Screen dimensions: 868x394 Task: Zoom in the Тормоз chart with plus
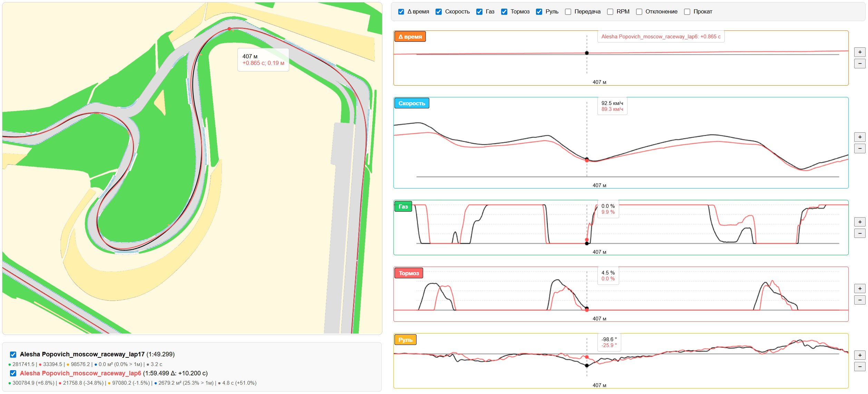click(859, 288)
